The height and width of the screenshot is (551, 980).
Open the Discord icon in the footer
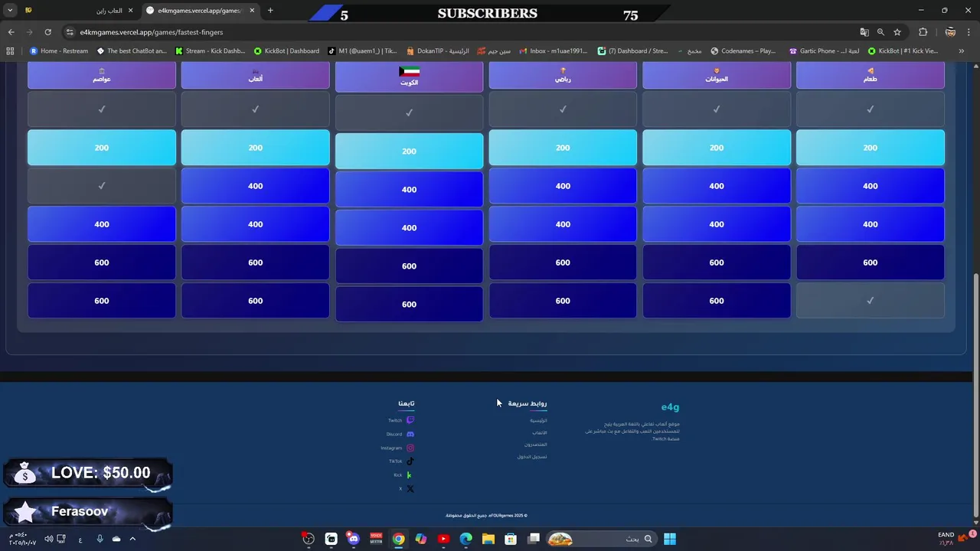click(410, 434)
